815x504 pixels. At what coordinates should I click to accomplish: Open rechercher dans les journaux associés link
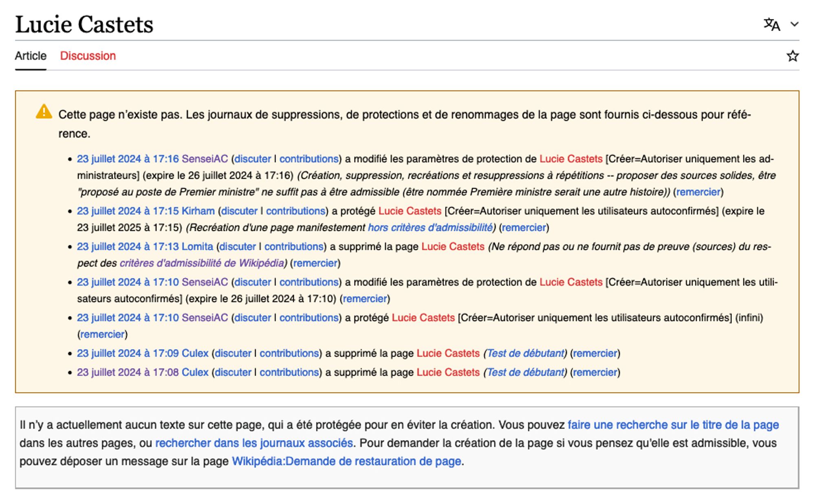(x=254, y=443)
